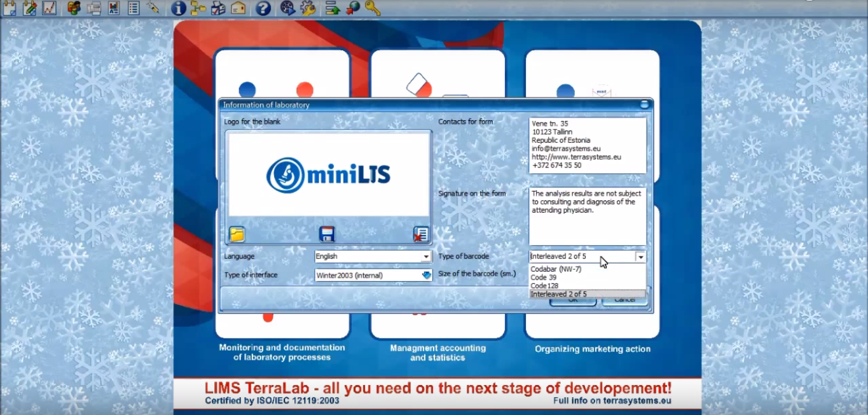Click the gray printer toolbar icon
Image resolution: width=868 pixels, height=415 pixels.
(x=93, y=8)
